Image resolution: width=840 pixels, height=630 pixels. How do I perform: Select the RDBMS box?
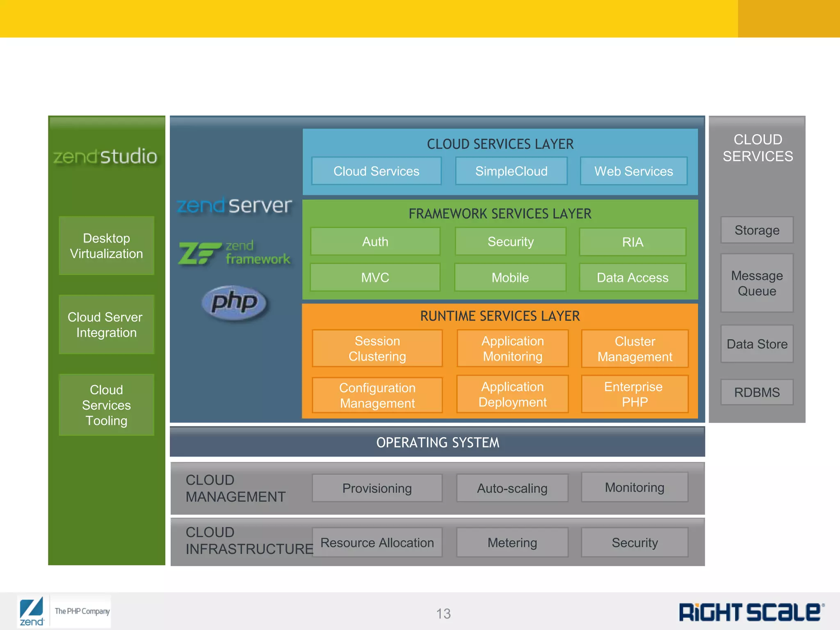click(757, 392)
